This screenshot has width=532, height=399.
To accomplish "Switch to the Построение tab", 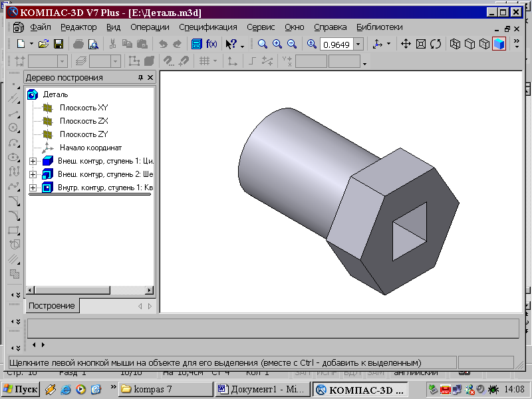I will [52, 306].
